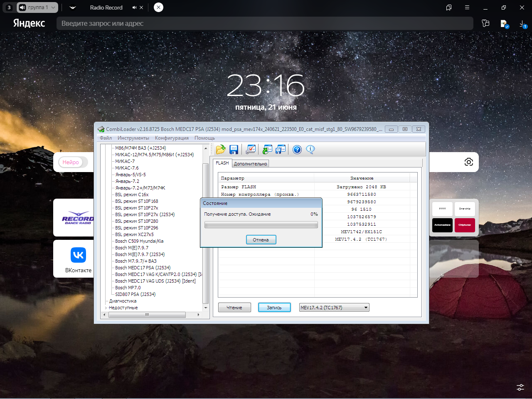The height and width of the screenshot is (399, 532).
Task: Click the progress bar in Состояние dialog
Action: 261,225
